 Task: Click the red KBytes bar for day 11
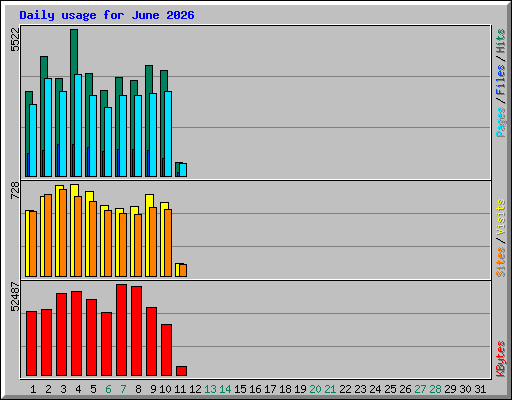181,371
